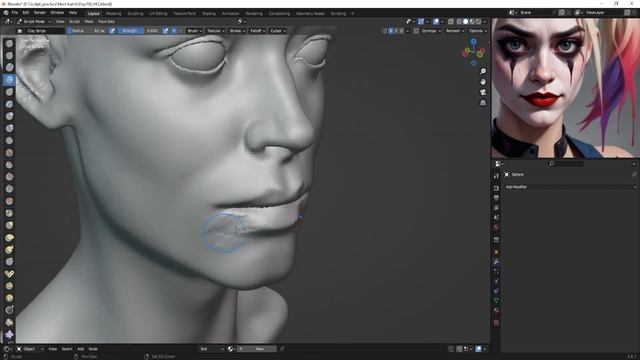This screenshot has width=640, height=360.
Task: Open the World properties tab icon
Action: pos(496,227)
